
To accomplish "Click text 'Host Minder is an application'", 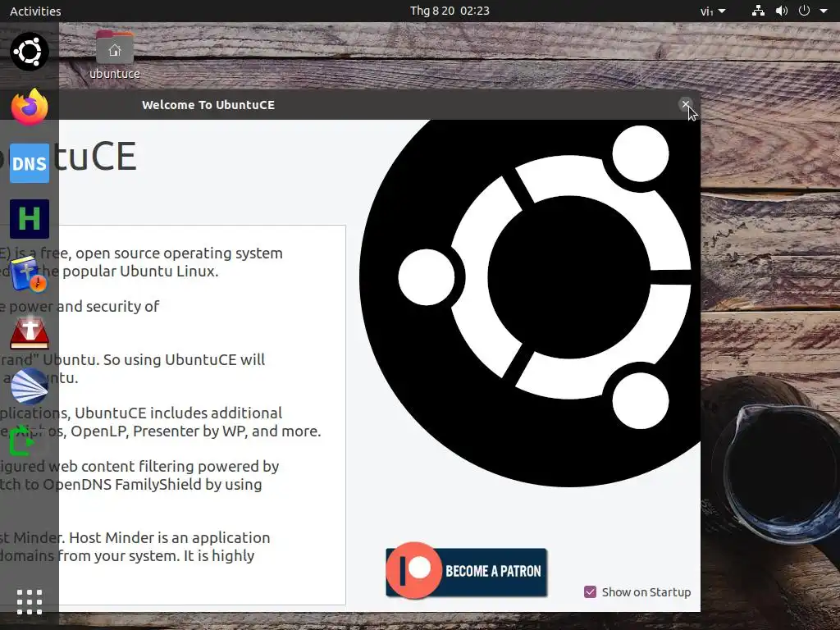I will pyautogui.click(x=169, y=537).
